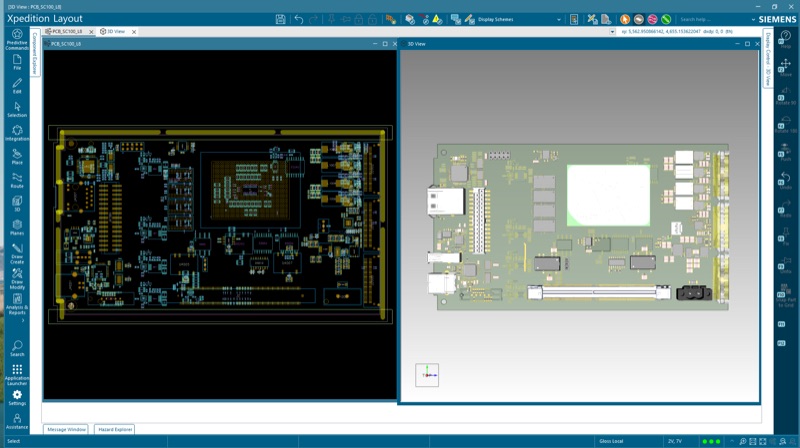800x448 pixels.
Task: Click the 3D axis orientation widget
Action: pyautogui.click(x=427, y=375)
